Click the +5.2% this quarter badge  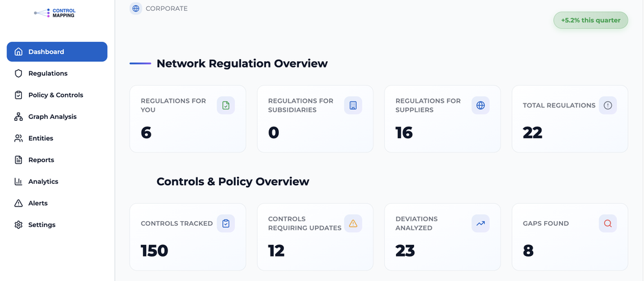pos(591,20)
